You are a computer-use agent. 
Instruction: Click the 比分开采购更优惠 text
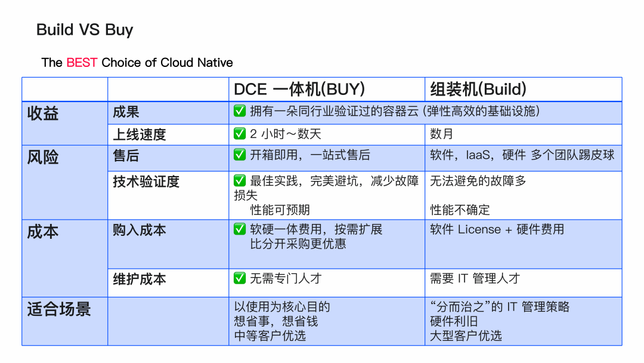tap(298, 244)
